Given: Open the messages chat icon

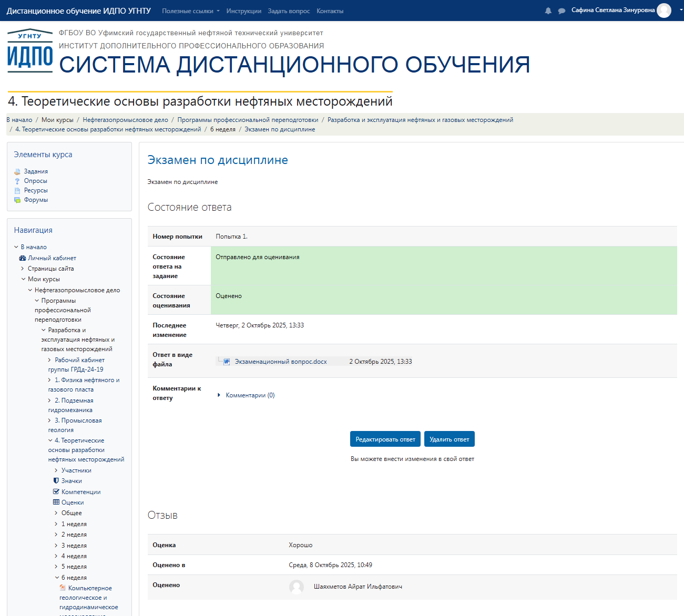Looking at the screenshot, I should coord(562,10).
